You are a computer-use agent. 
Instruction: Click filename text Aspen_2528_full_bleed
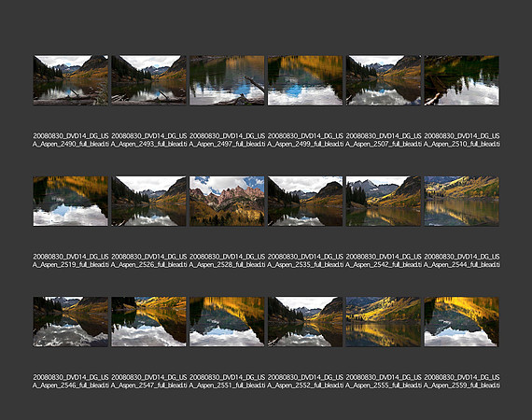pos(227,260)
